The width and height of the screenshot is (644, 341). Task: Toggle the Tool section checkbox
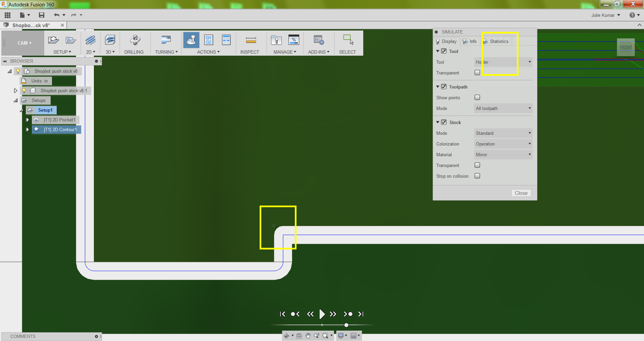(444, 51)
